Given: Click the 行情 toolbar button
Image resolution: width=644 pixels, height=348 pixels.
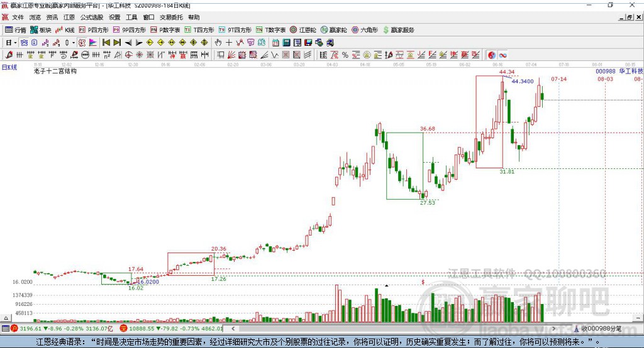Looking at the screenshot, I should tap(16, 30).
